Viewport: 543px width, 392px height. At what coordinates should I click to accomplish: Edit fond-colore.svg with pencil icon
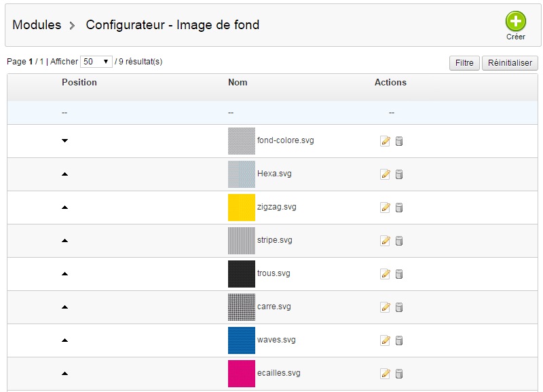[x=385, y=141]
